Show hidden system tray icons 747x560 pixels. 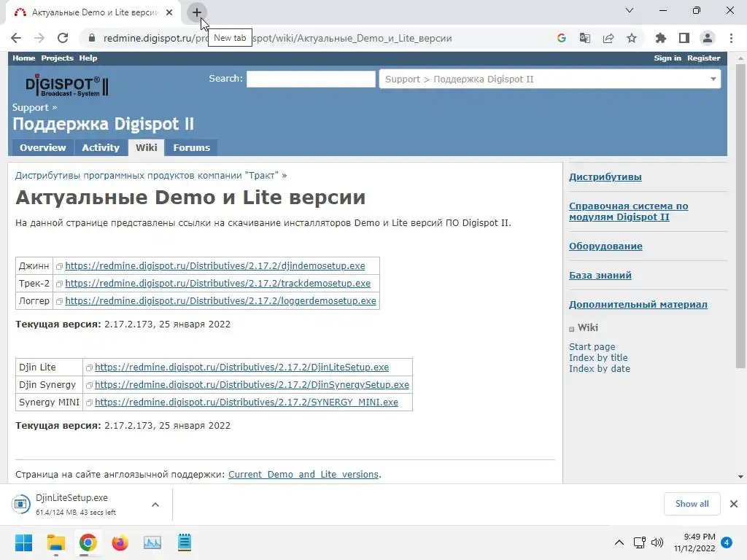click(x=619, y=542)
